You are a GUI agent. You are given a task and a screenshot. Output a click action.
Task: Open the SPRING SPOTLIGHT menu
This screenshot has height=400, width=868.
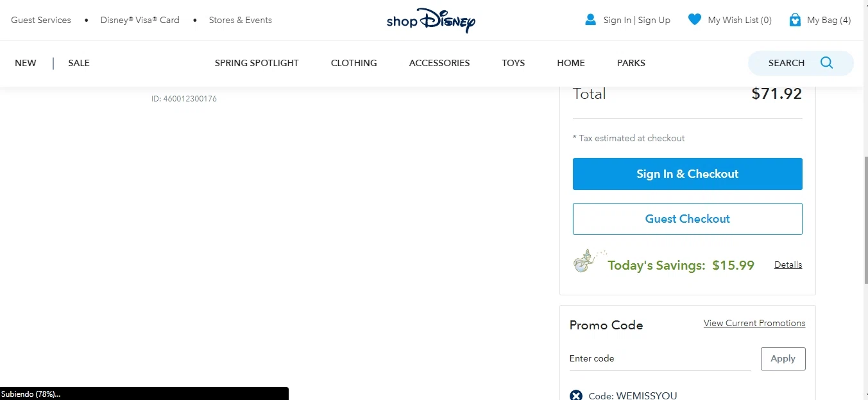point(257,63)
